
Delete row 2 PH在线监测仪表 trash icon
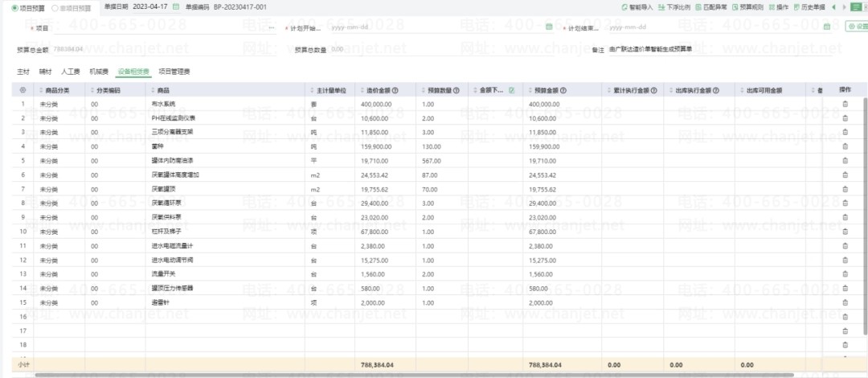point(845,117)
